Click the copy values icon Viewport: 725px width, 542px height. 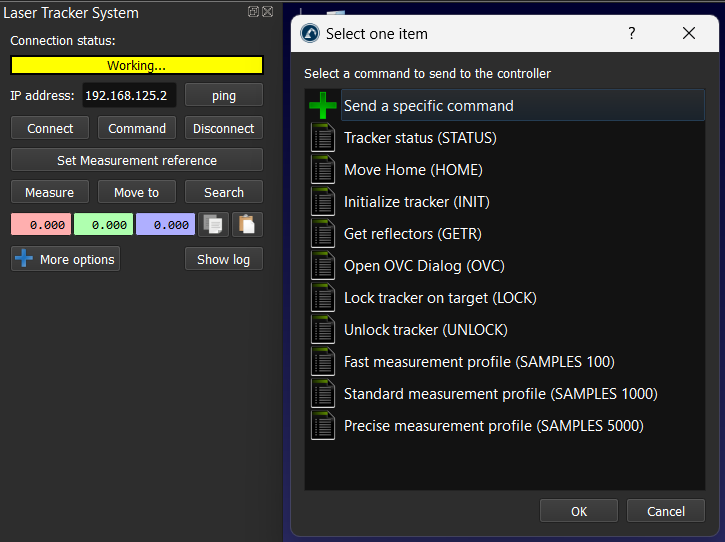214,225
